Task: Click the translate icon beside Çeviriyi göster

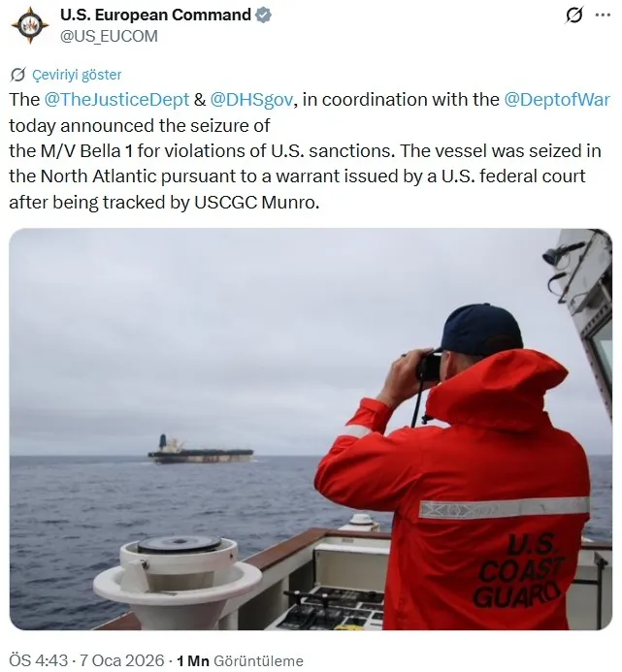Action: (x=18, y=75)
